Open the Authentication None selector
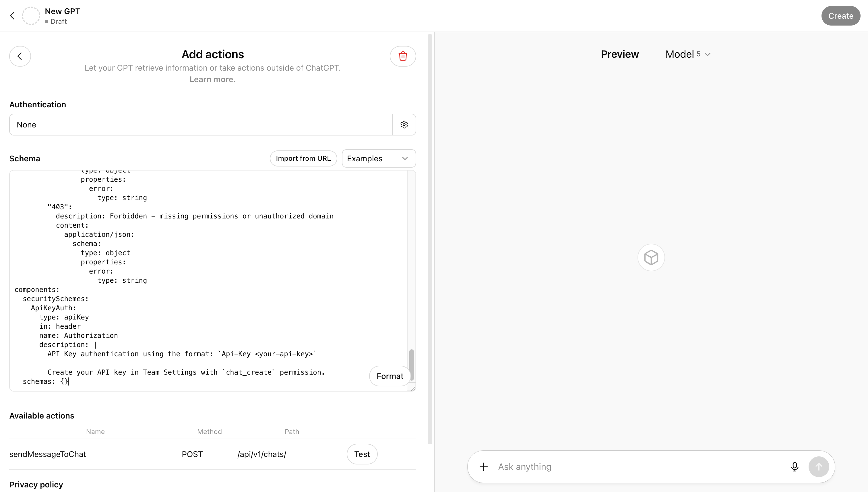868x492 pixels. point(201,124)
